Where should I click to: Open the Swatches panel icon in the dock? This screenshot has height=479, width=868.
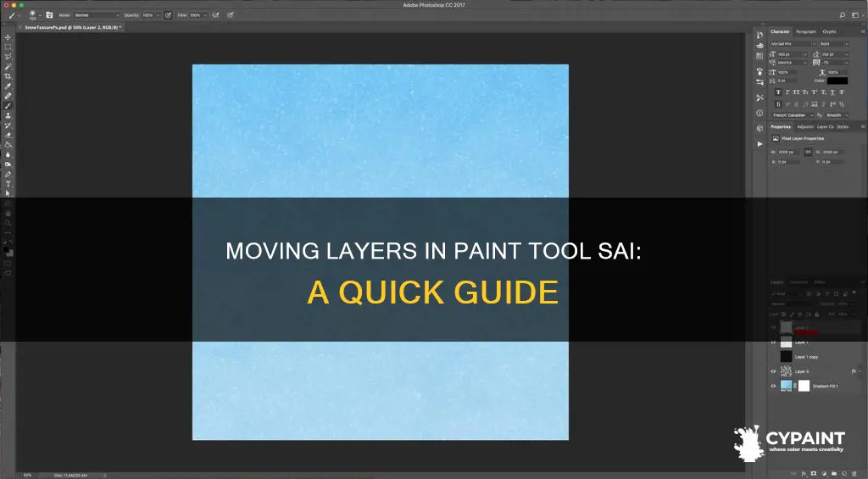pos(759,56)
